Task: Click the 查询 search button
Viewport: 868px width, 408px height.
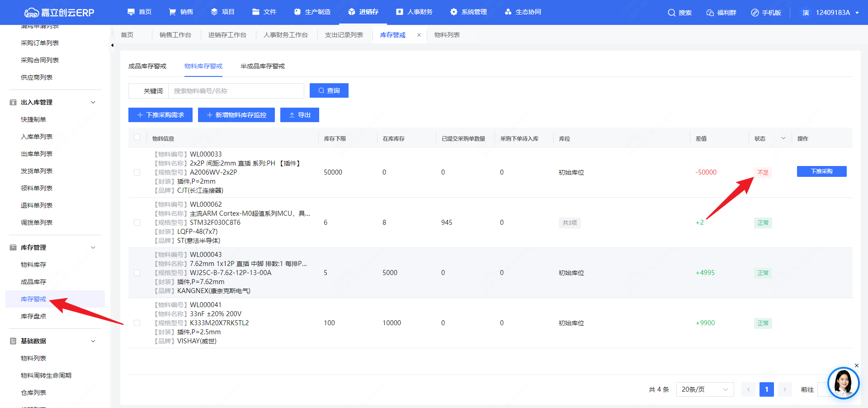Action: pos(329,90)
